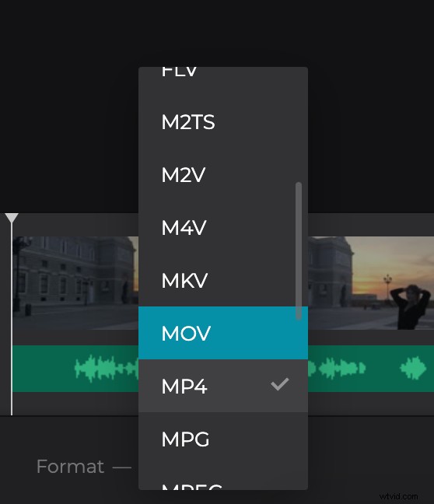Select M2TS from the format list
The height and width of the screenshot is (504, 434).
[223, 122]
